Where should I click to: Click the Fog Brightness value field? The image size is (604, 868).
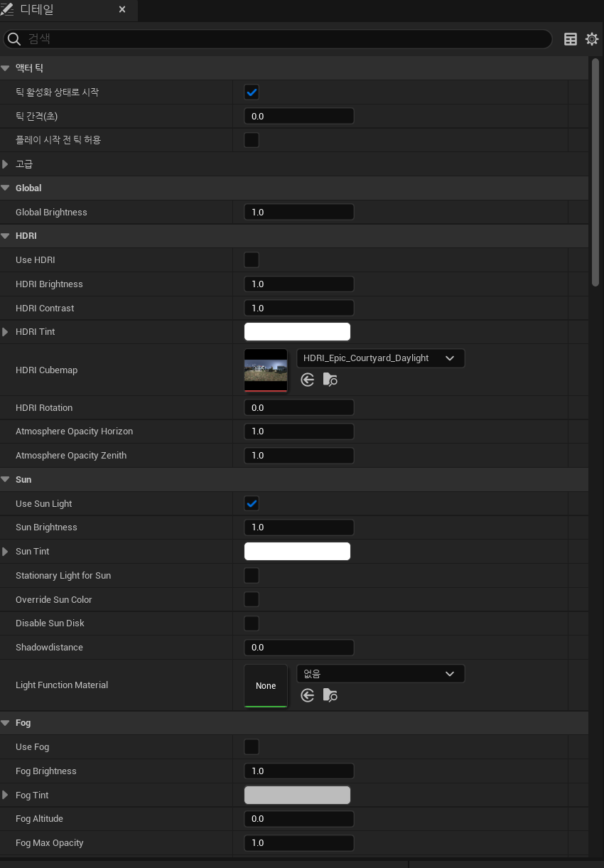click(x=299, y=771)
